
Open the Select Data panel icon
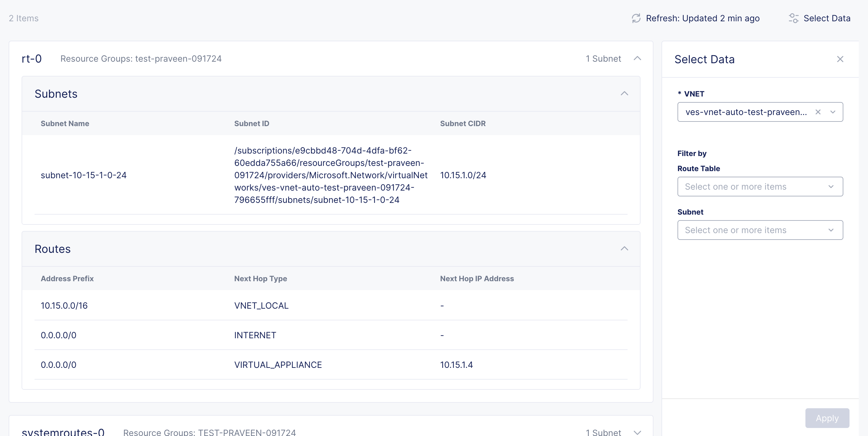(793, 18)
